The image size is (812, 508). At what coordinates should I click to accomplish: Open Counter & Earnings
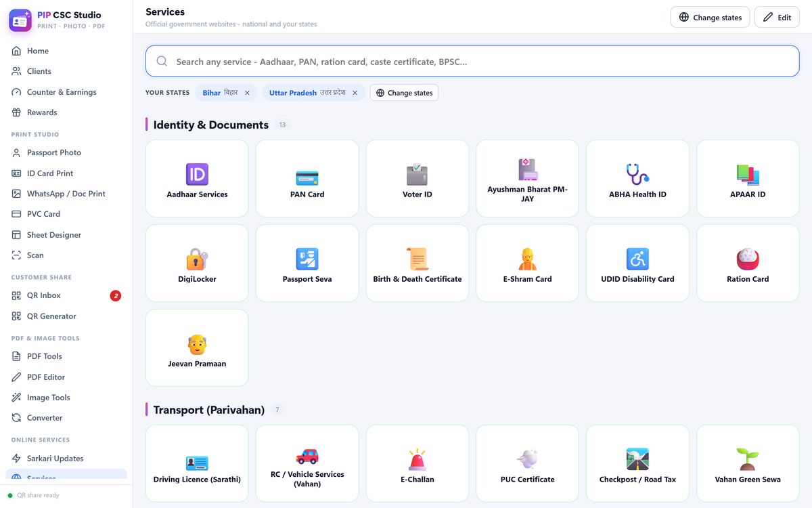[x=66, y=92]
